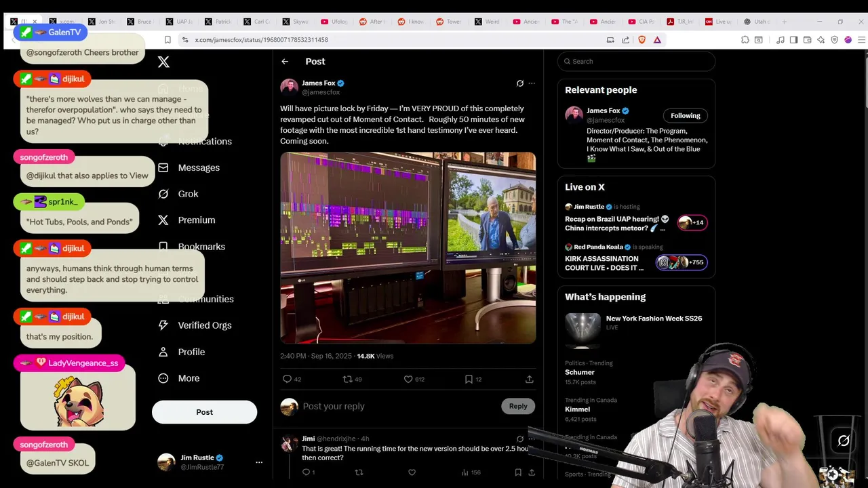Click the Search box
The height and width of the screenshot is (488, 868).
pyautogui.click(x=636, y=61)
